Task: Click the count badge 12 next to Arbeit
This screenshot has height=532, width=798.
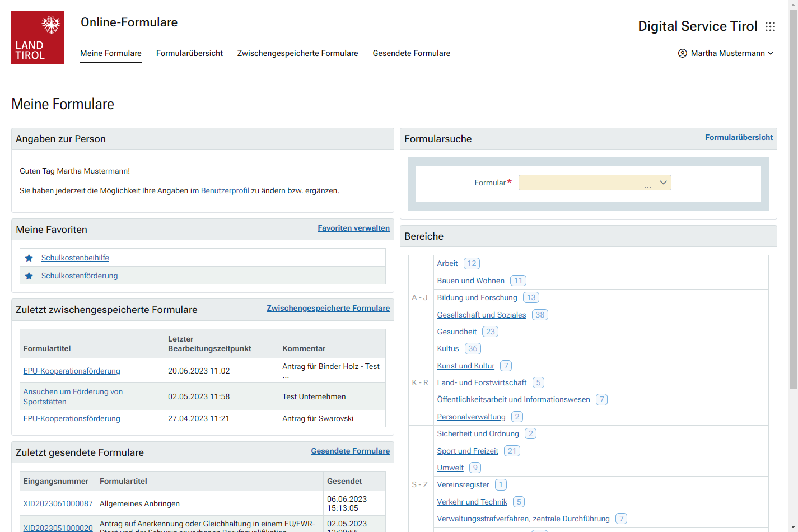Action: coord(472,263)
